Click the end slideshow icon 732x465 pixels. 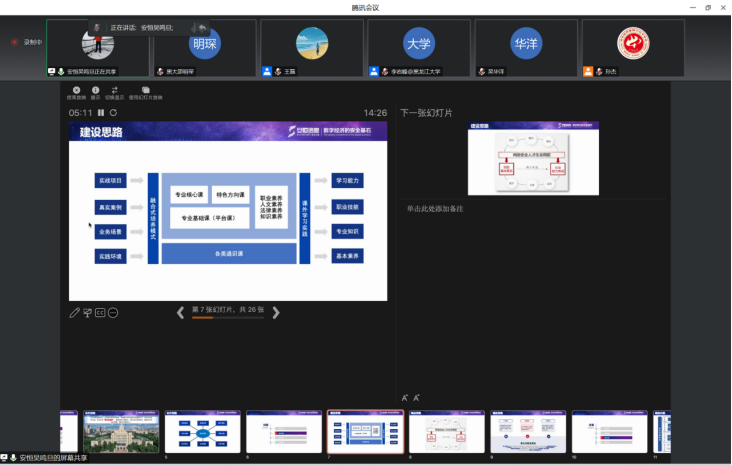(x=76, y=90)
